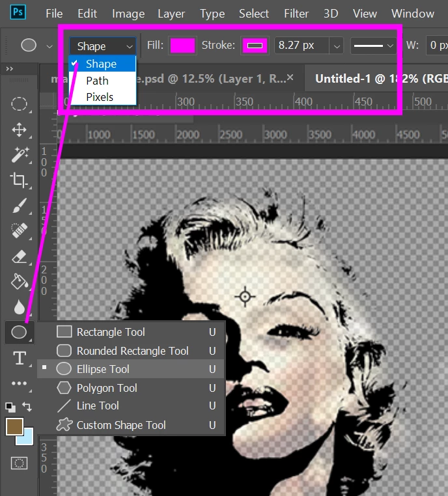The image size is (448, 496).
Task: Click the Ellipse shape tool in the toolbar
Action: (19, 332)
